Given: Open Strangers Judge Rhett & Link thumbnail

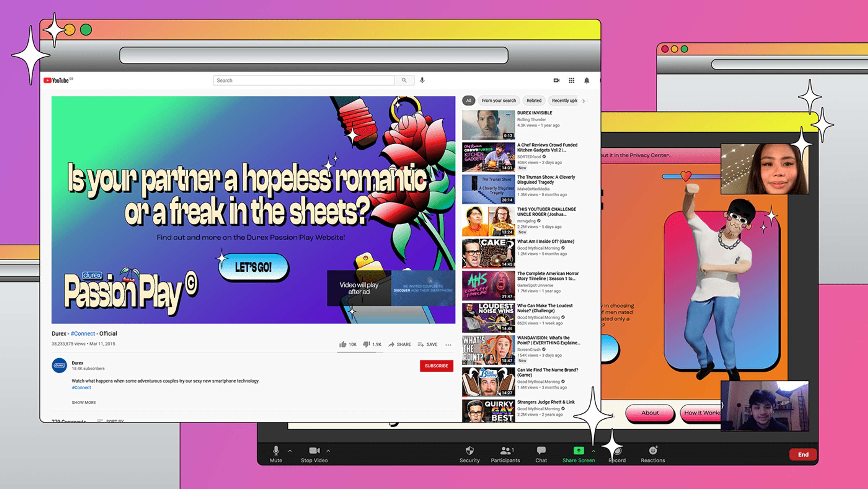Looking at the screenshot, I should click(488, 411).
